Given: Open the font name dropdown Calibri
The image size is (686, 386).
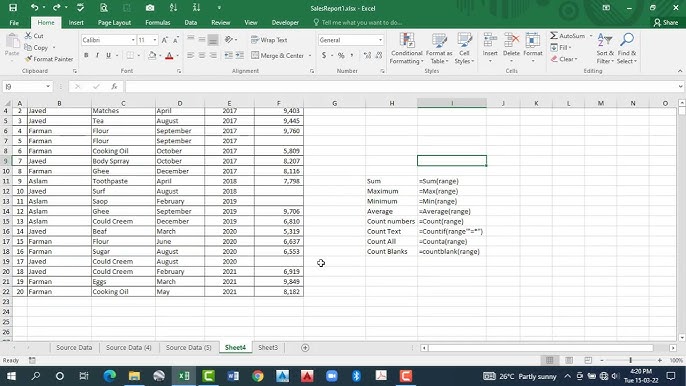Looking at the screenshot, I should pos(133,40).
